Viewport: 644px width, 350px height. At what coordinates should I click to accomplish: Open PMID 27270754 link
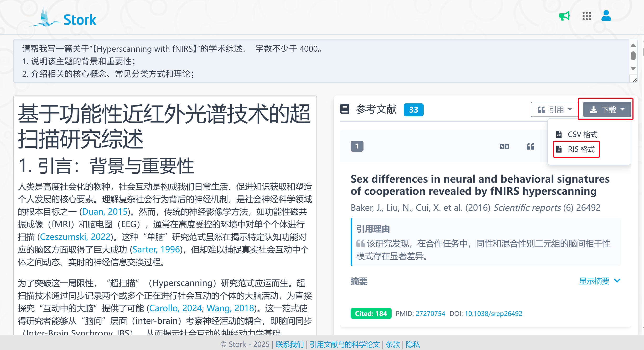point(430,314)
